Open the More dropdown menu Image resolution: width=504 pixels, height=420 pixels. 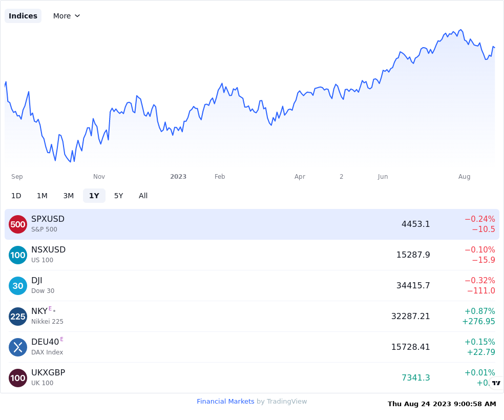coord(67,16)
